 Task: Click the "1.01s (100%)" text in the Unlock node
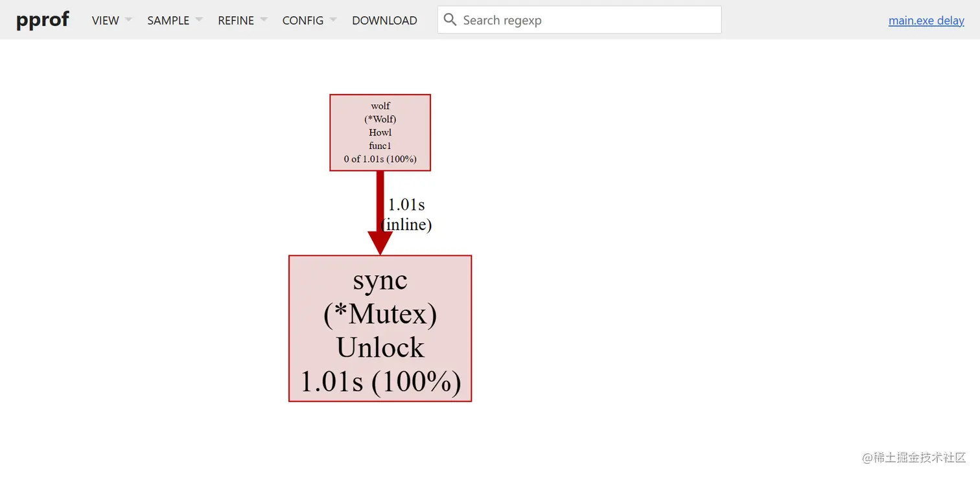pyautogui.click(x=380, y=381)
